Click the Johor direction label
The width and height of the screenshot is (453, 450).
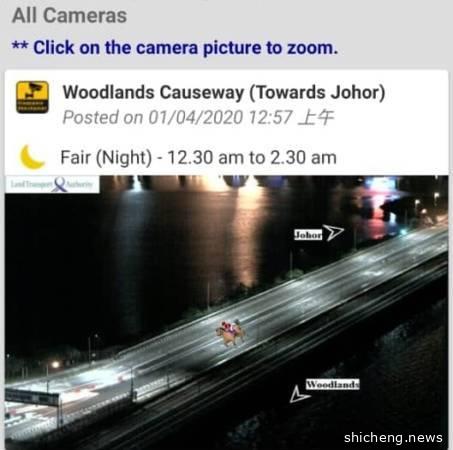308,235
